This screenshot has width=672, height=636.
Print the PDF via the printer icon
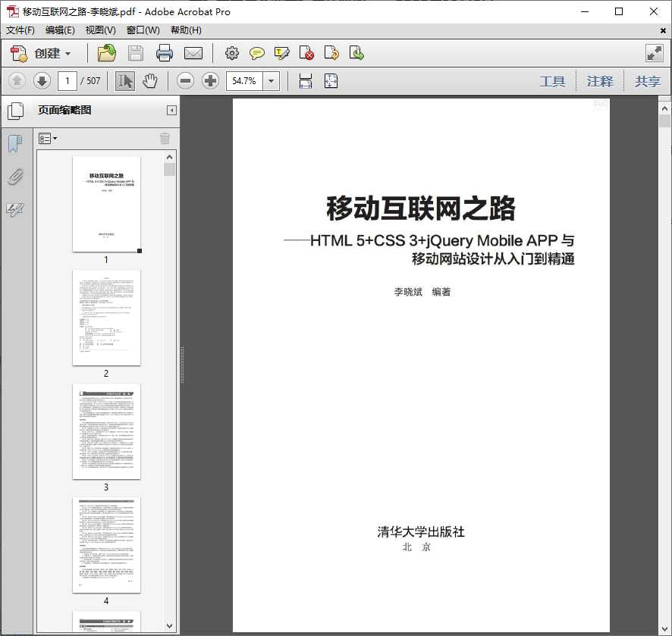click(165, 53)
